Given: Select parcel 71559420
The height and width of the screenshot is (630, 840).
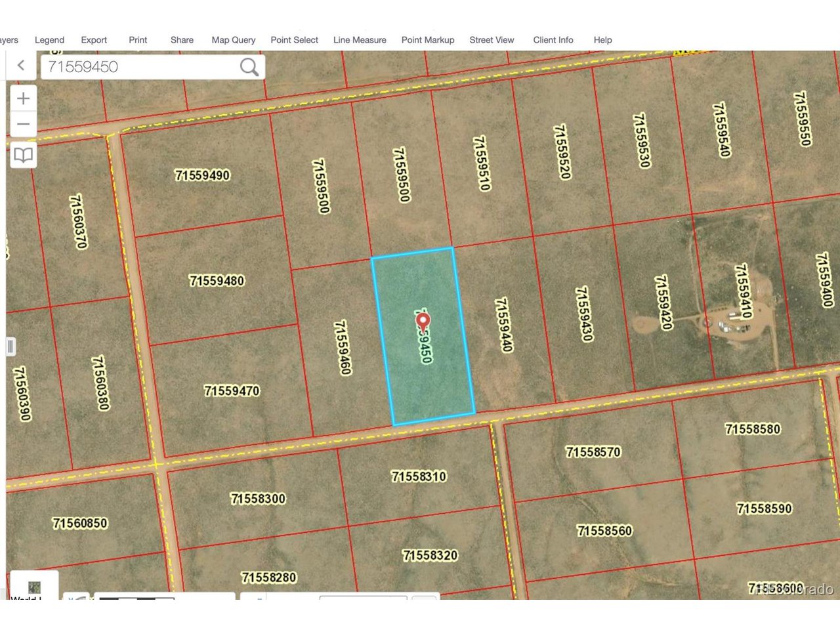Looking at the screenshot, I should tap(663, 303).
